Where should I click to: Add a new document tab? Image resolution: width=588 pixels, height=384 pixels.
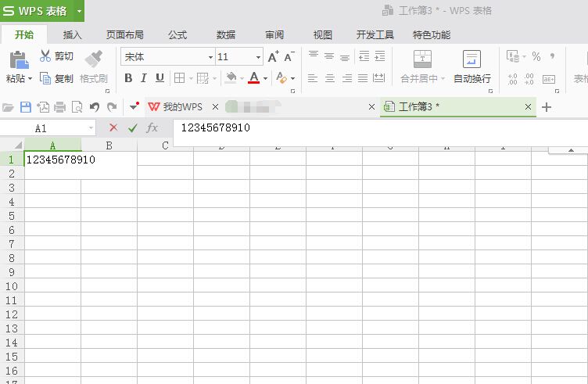point(547,107)
